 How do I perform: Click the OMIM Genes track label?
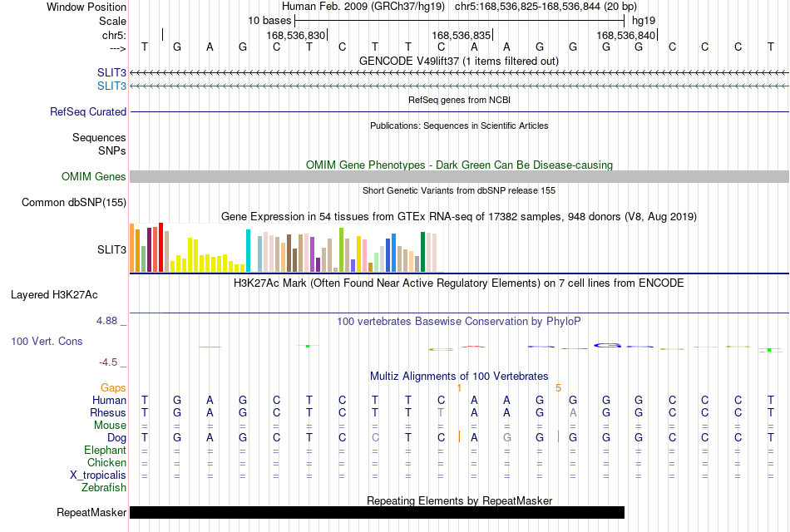94,176
